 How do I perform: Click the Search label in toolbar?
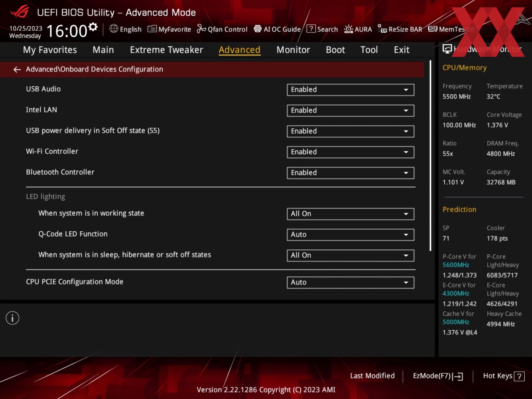tap(328, 29)
